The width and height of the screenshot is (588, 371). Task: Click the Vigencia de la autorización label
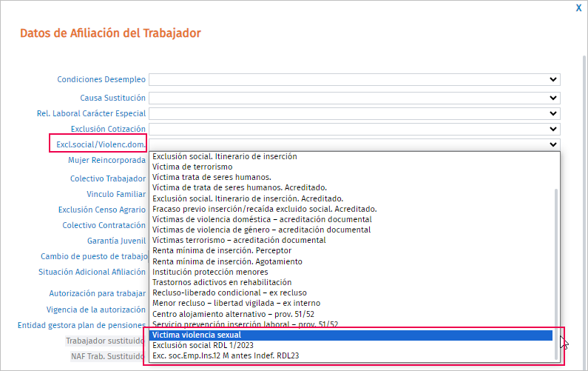pyautogui.click(x=96, y=310)
